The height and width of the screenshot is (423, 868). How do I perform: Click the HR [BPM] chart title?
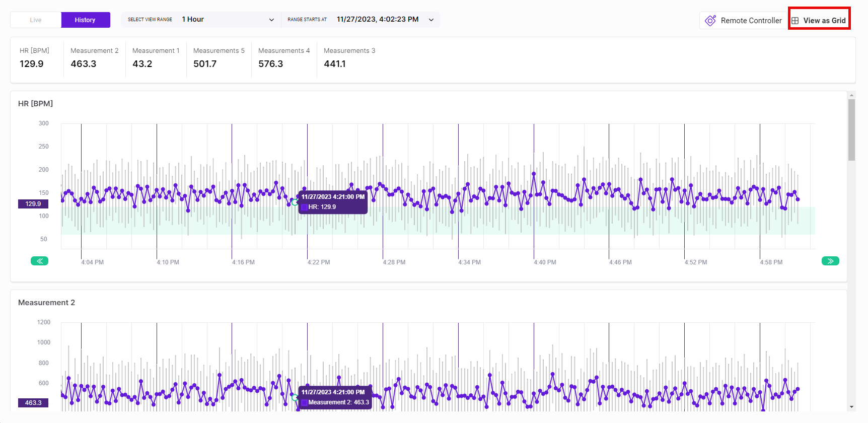pos(36,104)
